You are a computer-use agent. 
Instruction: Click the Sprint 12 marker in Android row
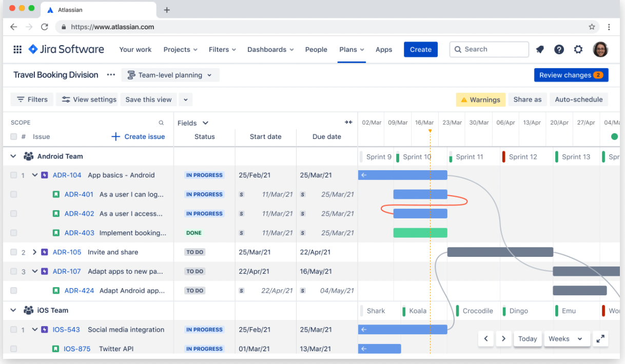[520, 157]
